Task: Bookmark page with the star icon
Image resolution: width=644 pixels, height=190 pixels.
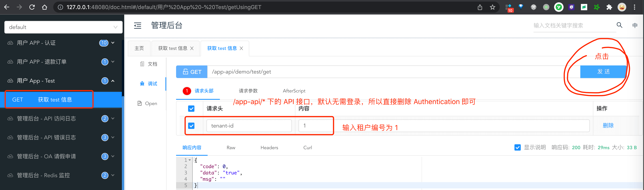Action: click(x=492, y=7)
